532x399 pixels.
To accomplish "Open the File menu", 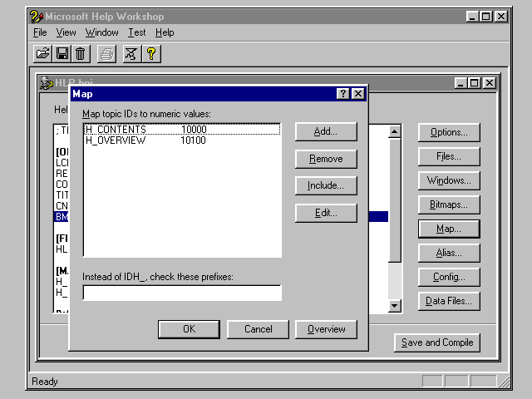I will pos(40,32).
